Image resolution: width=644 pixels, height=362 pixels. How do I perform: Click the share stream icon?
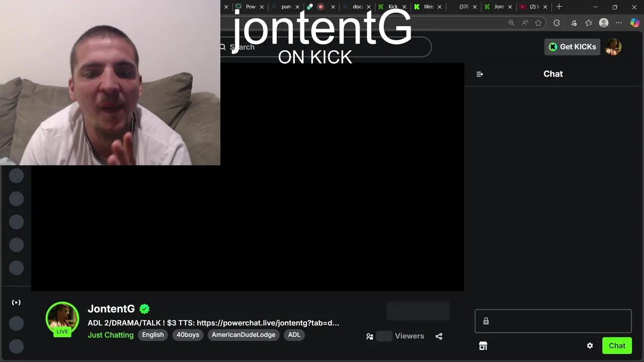click(439, 336)
